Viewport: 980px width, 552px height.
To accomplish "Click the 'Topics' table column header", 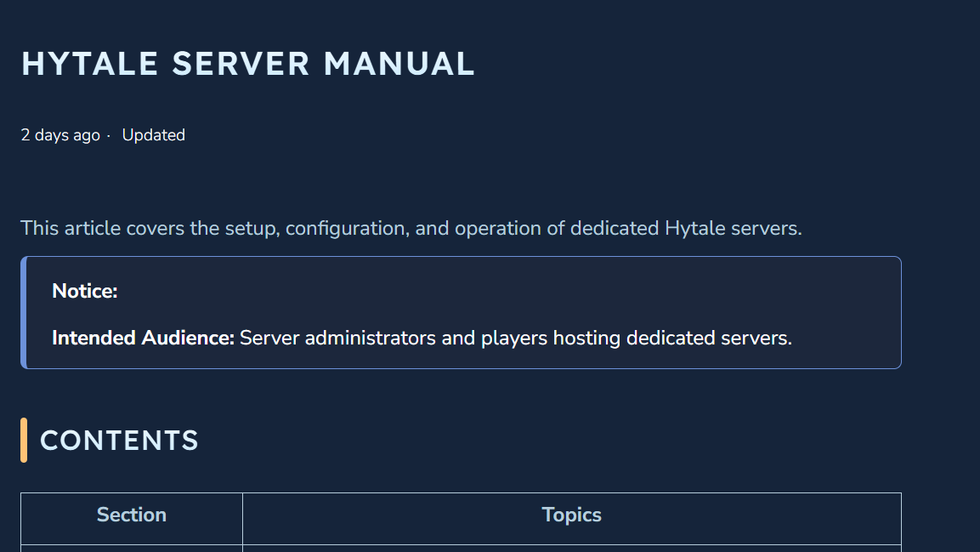I will (571, 515).
